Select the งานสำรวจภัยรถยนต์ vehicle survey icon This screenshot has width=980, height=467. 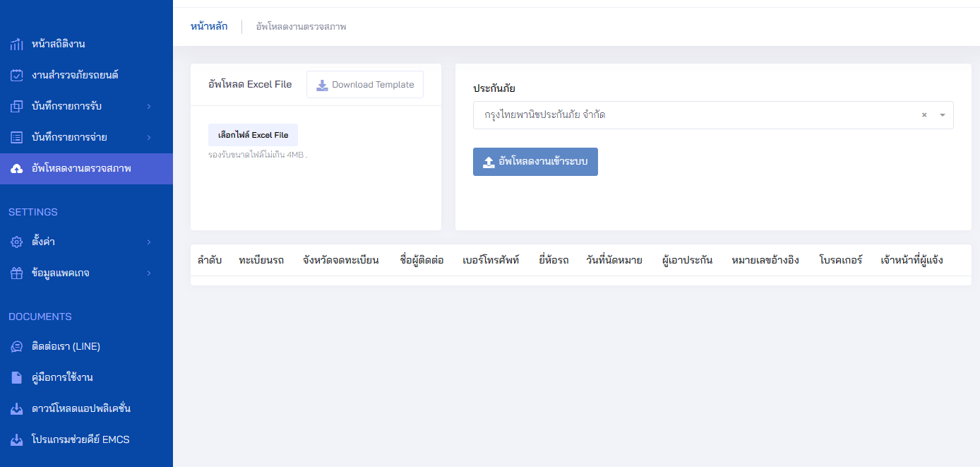click(x=16, y=74)
